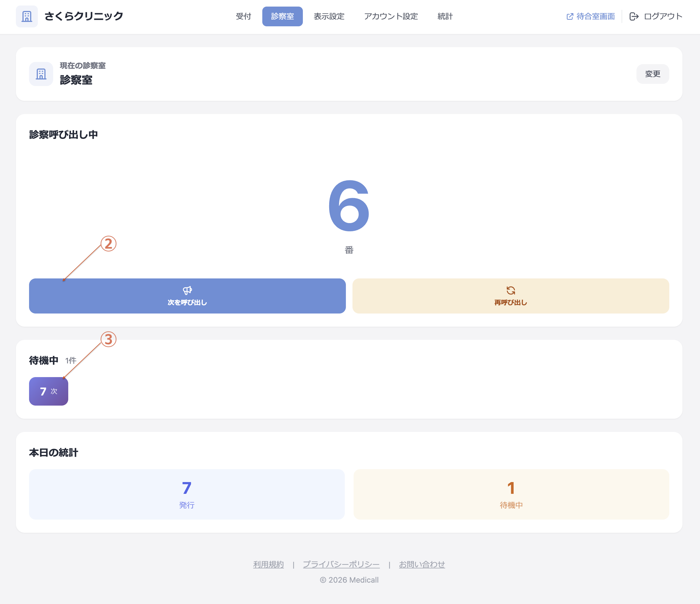Click the megaphone icon on 次を呼び出し

(x=187, y=290)
